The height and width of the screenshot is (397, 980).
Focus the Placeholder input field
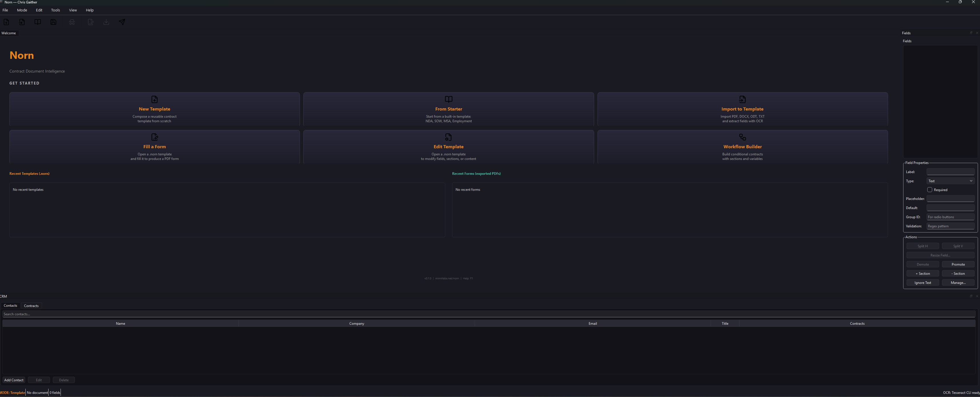pos(950,199)
